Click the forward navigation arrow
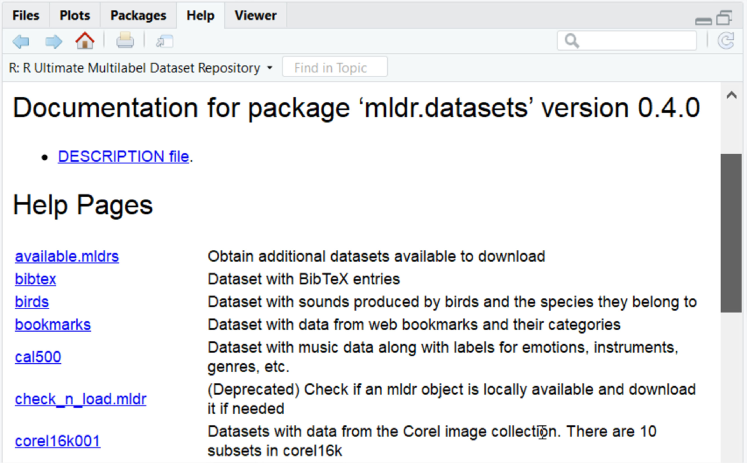The image size is (747, 463). point(53,41)
